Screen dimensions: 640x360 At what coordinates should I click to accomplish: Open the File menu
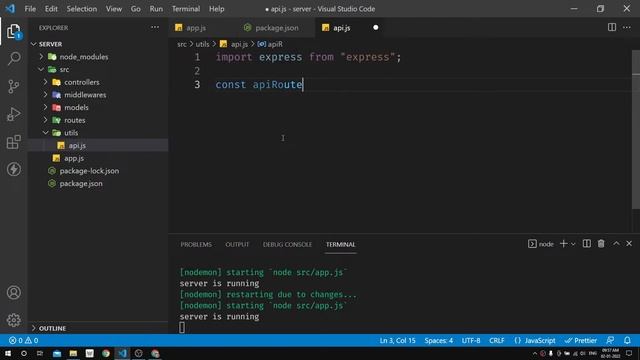[x=30, y=9]
